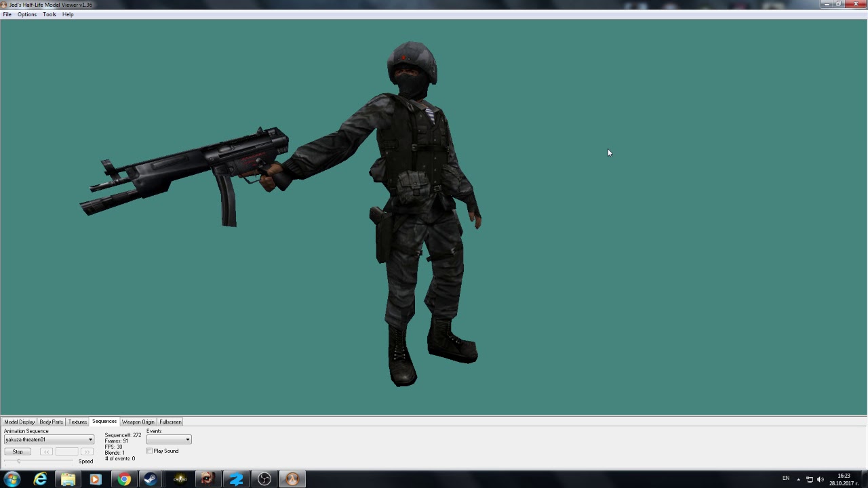Switch to the Weapon Origin tab

(138, 422)
